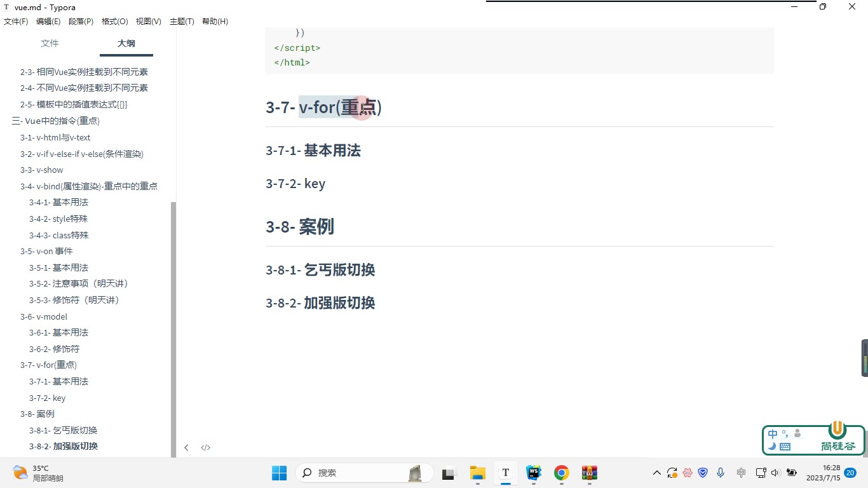Open Task View from taskbar
The image size is (868, 488).
449,473
